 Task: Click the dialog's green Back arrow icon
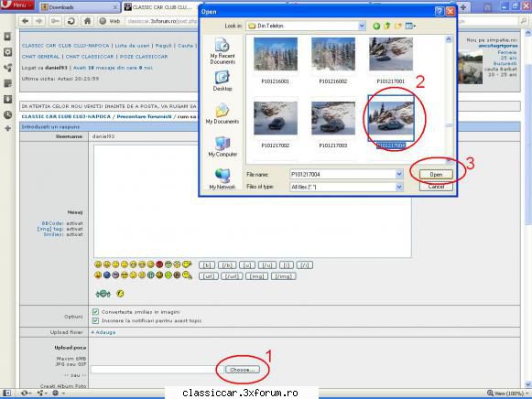click(376, 26)
